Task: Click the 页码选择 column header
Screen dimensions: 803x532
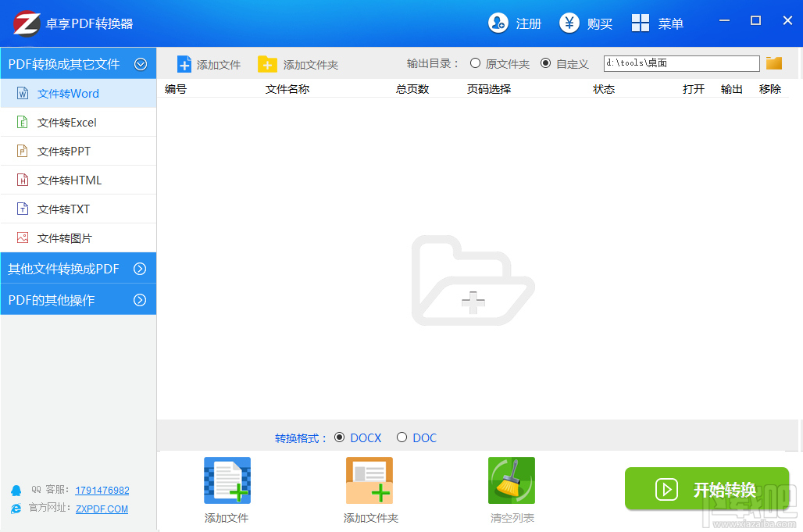Action: point(488,89)
